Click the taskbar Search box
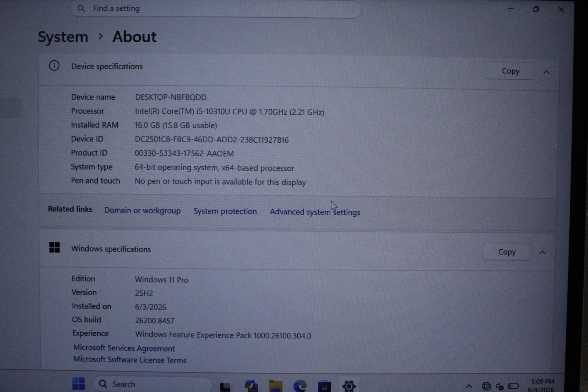 [153, 384]
